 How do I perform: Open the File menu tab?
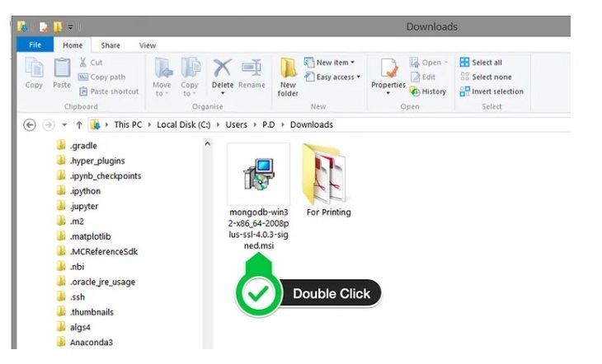coord(35,44)
